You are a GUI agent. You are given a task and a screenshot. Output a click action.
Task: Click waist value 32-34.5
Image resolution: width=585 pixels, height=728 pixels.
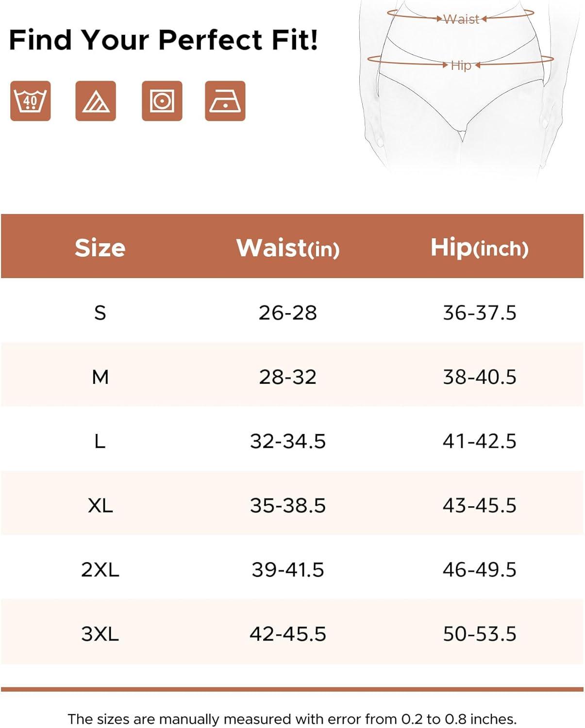[288, 441]
